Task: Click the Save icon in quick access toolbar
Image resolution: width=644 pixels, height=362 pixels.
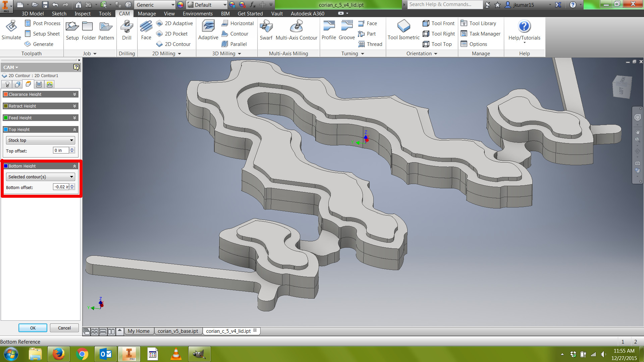Action: click(45, 5)
